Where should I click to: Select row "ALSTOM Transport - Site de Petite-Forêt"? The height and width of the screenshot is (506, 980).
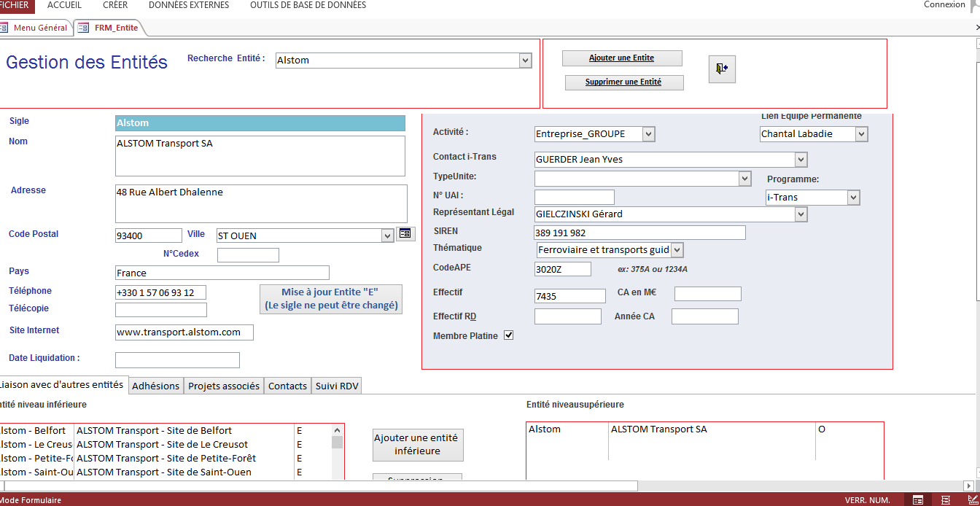165,458
